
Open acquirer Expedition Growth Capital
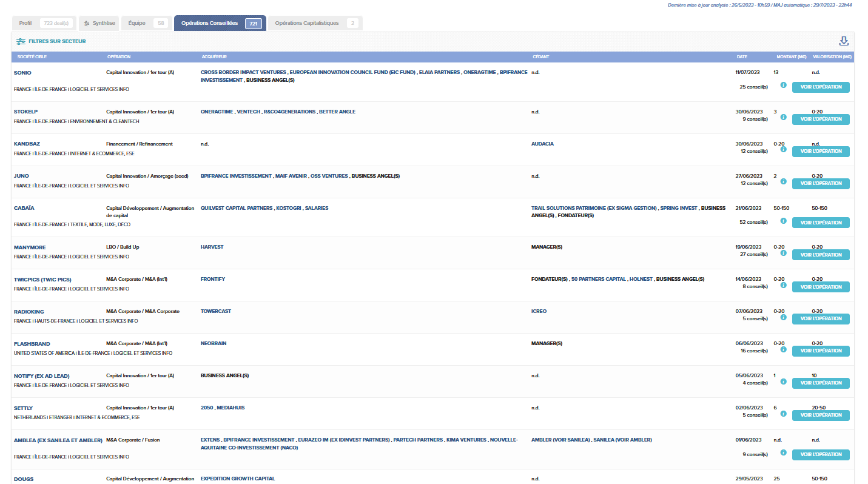(238, 479)
